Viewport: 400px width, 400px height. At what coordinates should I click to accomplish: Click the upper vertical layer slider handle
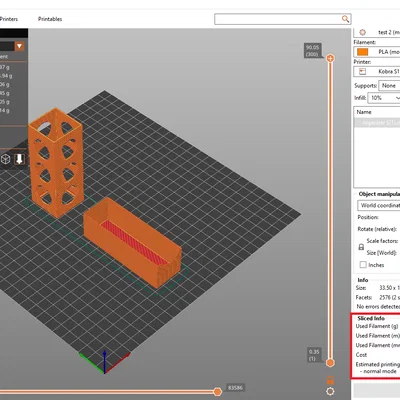tap(330, 59)
